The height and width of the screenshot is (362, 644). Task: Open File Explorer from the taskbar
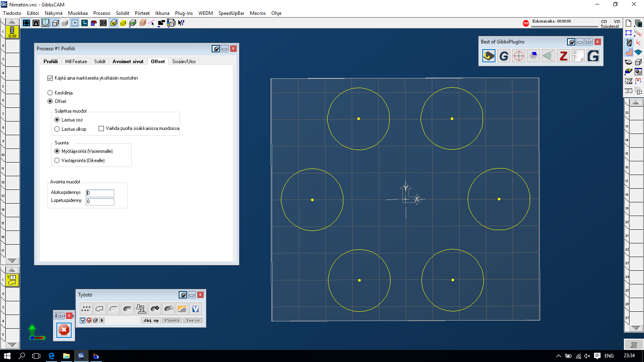pyautogui.click(x=66, y=356)
